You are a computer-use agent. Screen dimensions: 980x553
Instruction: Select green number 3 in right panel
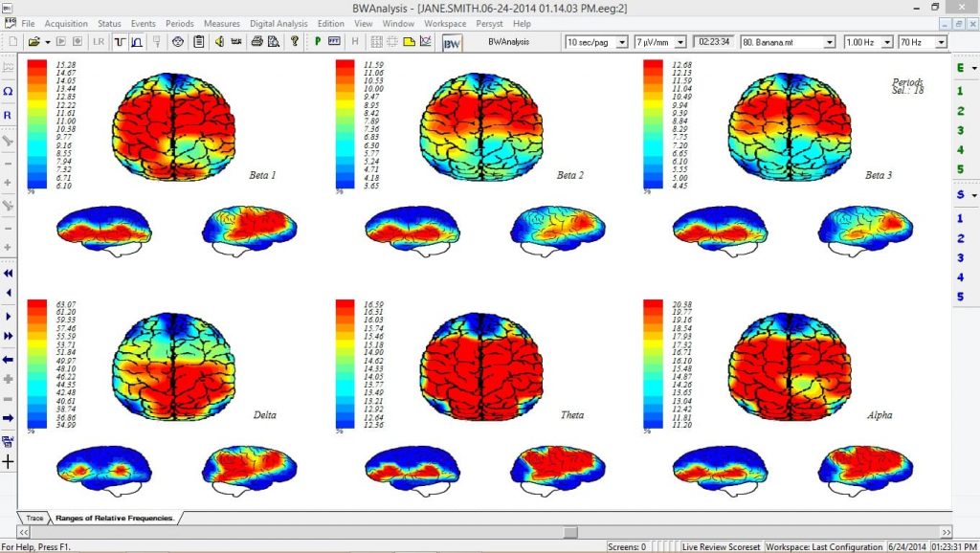[x=960, y=131]
